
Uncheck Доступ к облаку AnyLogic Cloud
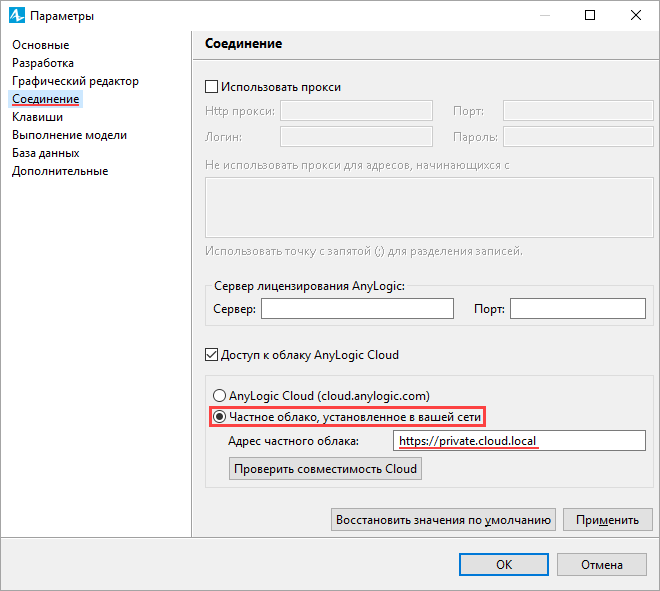point(211,354)
